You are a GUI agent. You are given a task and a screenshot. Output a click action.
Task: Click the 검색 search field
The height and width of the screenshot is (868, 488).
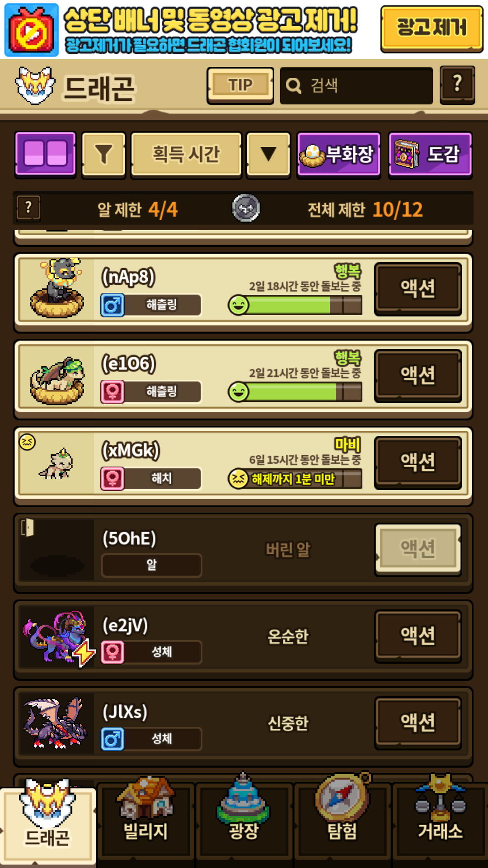(356, 85)
